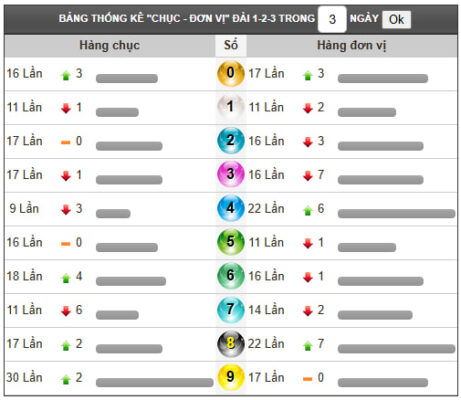Click the Hàng đơn vị column header

click(352, 45)
